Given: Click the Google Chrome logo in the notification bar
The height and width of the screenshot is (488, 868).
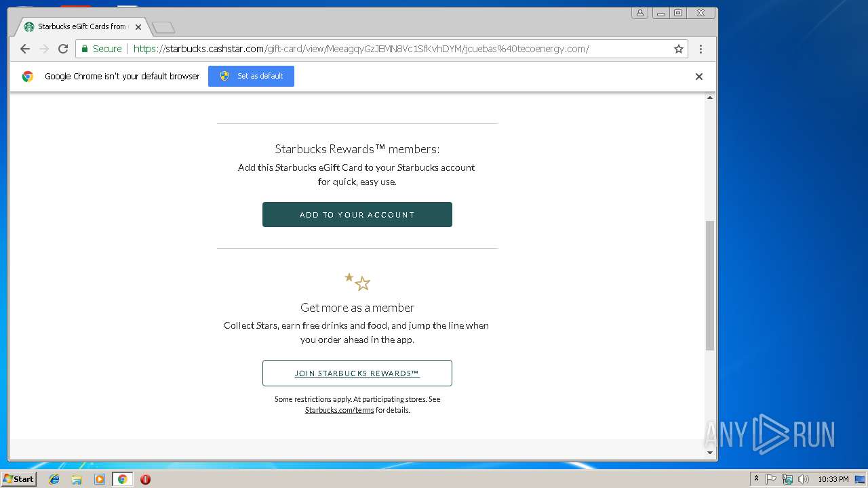Looking at the screenshot, I should click(x=28, y=77).
